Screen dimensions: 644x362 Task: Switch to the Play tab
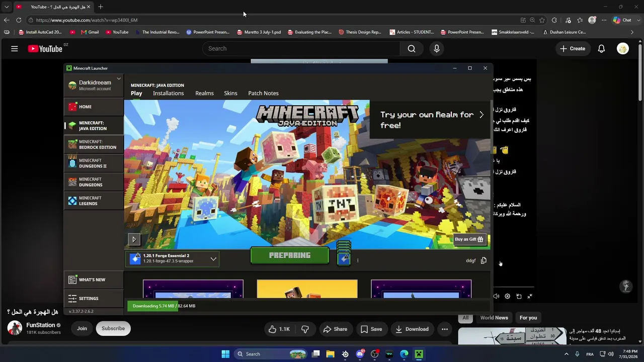(x=136, y=93)
